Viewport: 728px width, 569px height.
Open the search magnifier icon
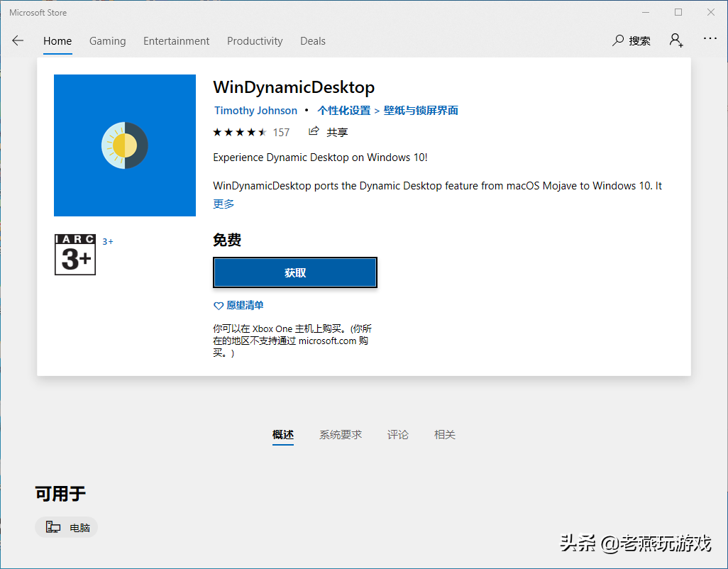[x=618, y=40]
